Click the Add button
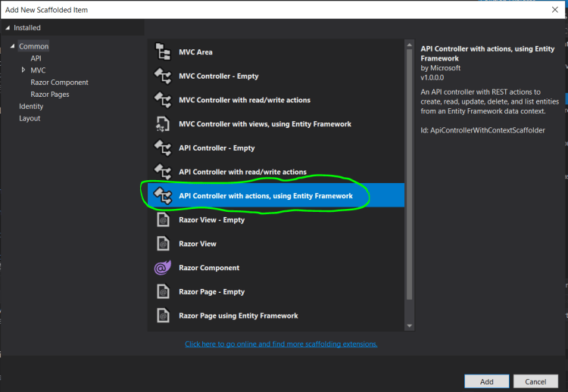This screenshot has height=392, width=568. [x=486, y=381]
